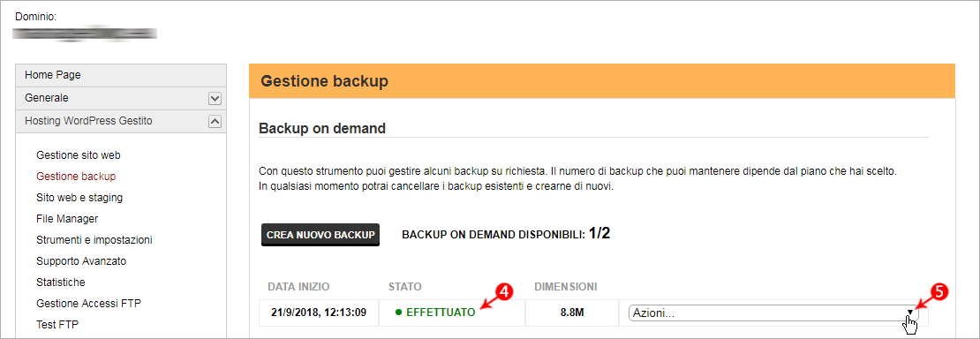This screenshot has height=339, width=980.
Task: Select Test FTP sidebar entry
Action: pyautogui.click(x=57, y=325)
